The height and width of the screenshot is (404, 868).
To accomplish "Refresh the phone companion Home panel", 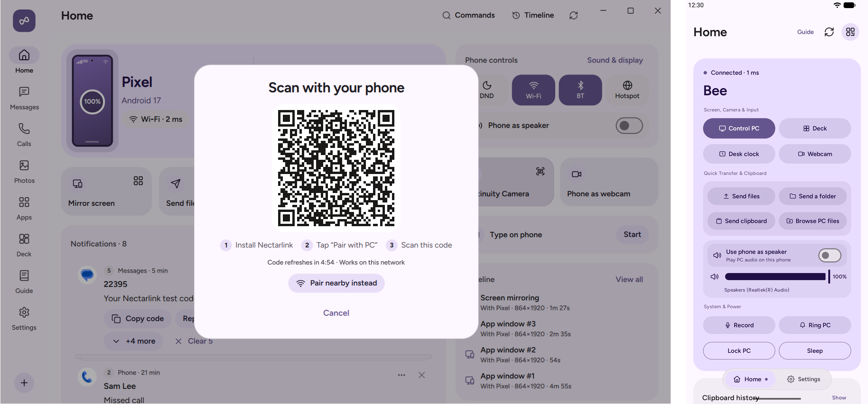I will tap(829, 32).
